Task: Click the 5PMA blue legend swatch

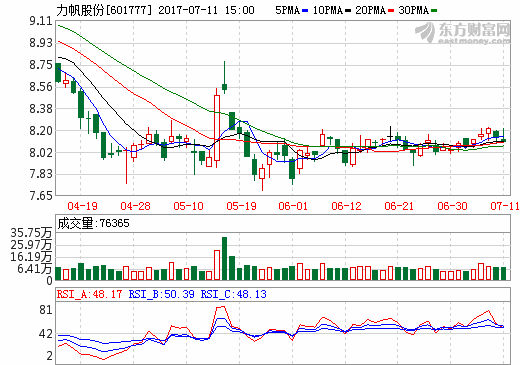Action: [x=305, y=11]
